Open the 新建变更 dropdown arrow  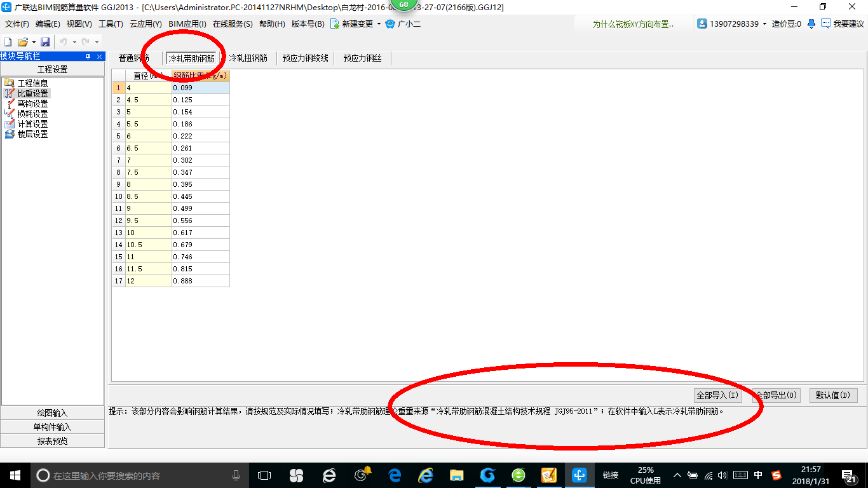coord(379,24)
